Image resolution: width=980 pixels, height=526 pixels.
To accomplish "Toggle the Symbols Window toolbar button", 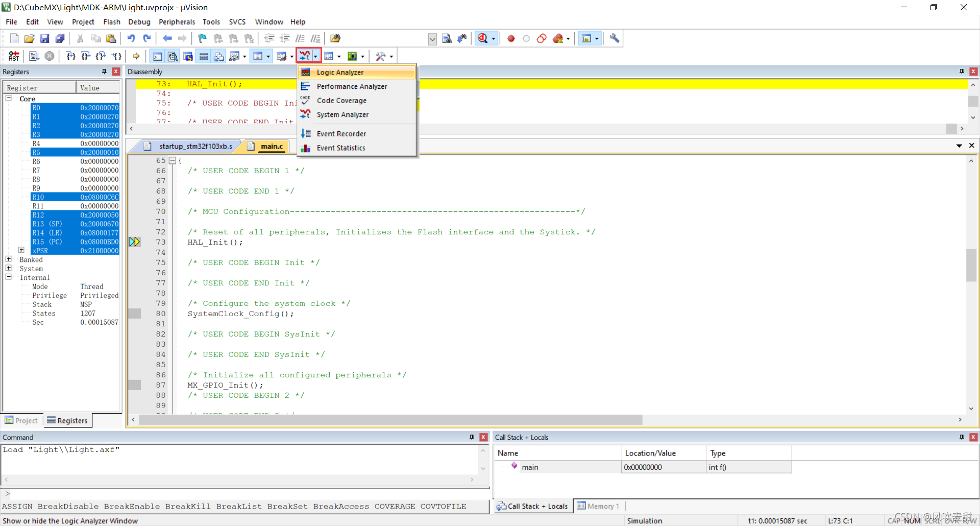I will [188, 56].
